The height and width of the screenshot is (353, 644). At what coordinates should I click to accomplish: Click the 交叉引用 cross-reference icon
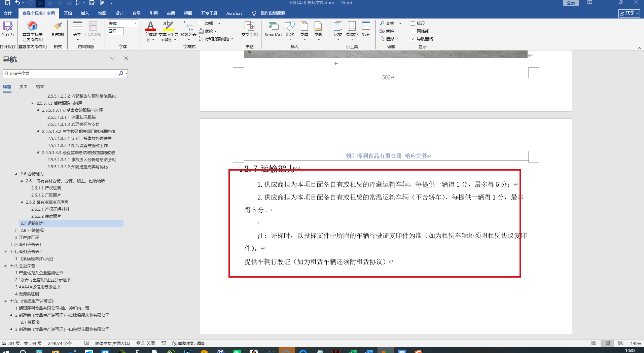[x=250, y=29]
